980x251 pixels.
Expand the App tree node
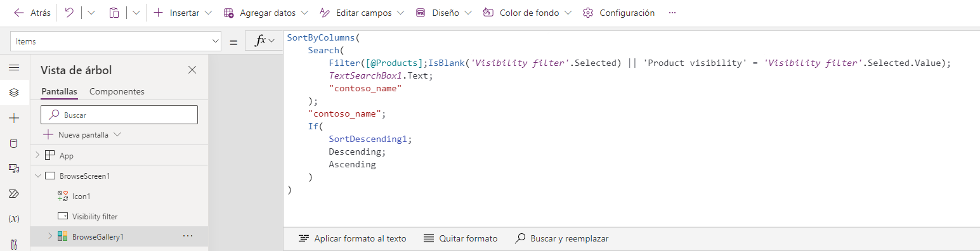coord(37,155)
